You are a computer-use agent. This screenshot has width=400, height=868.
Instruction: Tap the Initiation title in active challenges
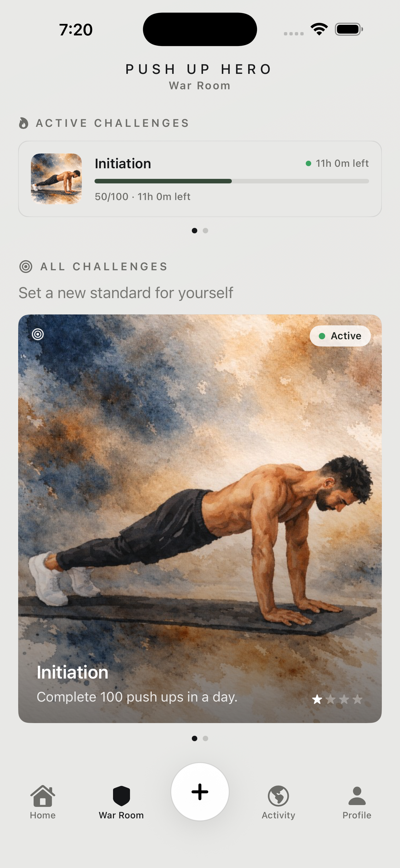pos(123,164)
